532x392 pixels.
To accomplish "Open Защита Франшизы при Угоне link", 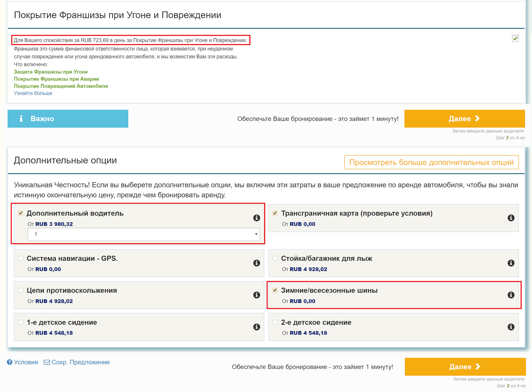I will coord(51,72).
